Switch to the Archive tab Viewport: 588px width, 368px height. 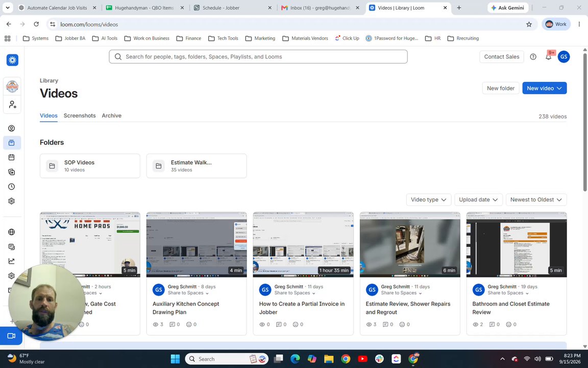coord(111,116)
